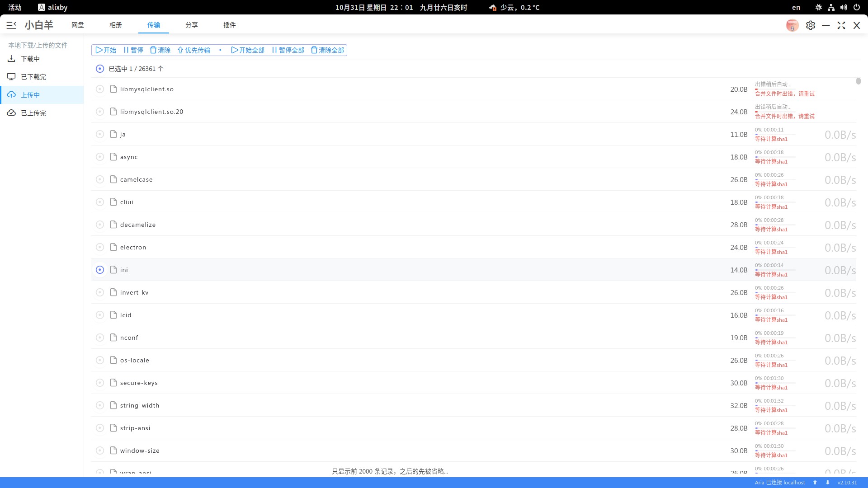Open weather indicator in top bar

[x=514, y=7]
